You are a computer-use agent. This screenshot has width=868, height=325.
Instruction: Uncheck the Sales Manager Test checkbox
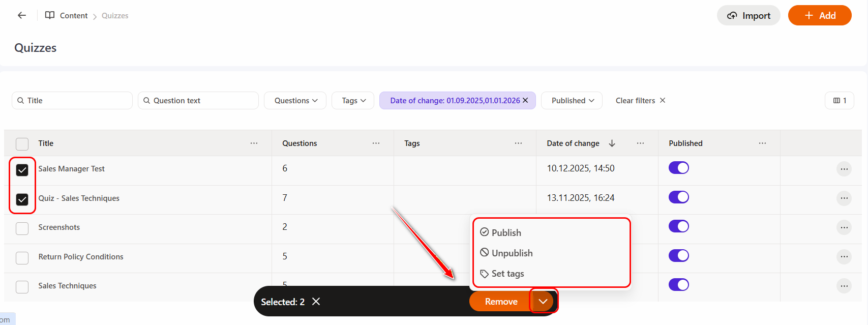22,170
